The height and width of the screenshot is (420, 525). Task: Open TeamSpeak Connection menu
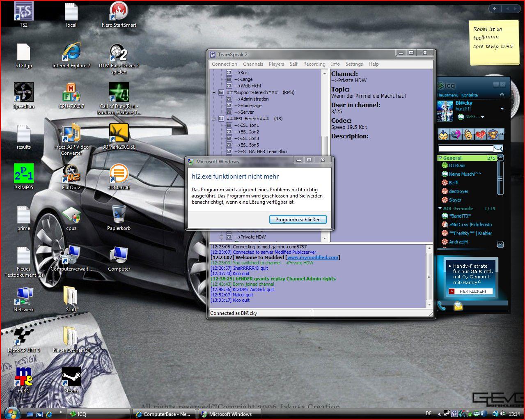(x=225, y=64)
